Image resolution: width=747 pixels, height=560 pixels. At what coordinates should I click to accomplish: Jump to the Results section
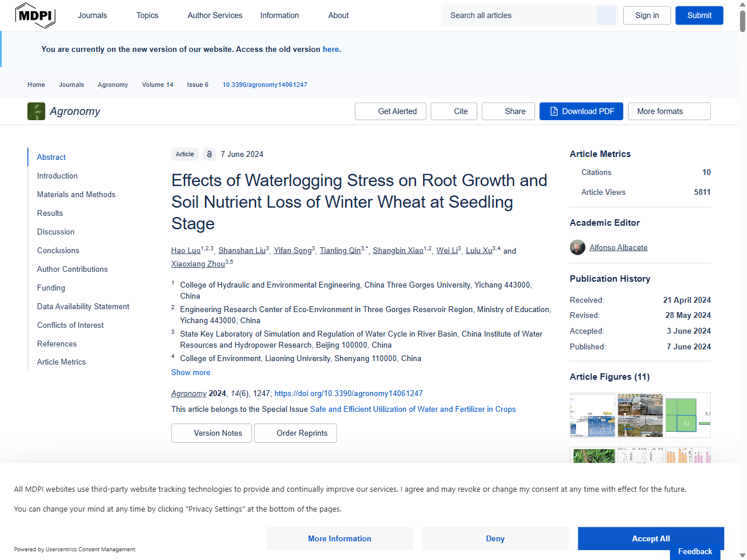click(50, 213)
